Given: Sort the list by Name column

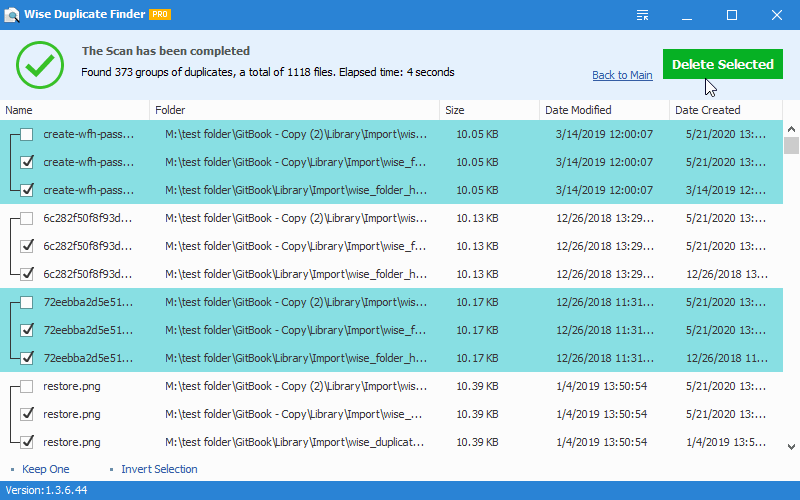Looking at the screenshot, I should point(74,110).
